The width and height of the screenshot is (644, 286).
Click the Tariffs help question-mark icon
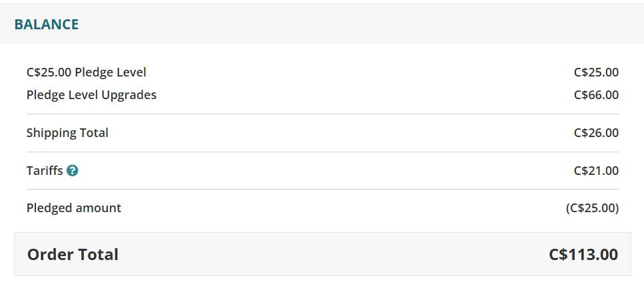click(x=73, y=170)
